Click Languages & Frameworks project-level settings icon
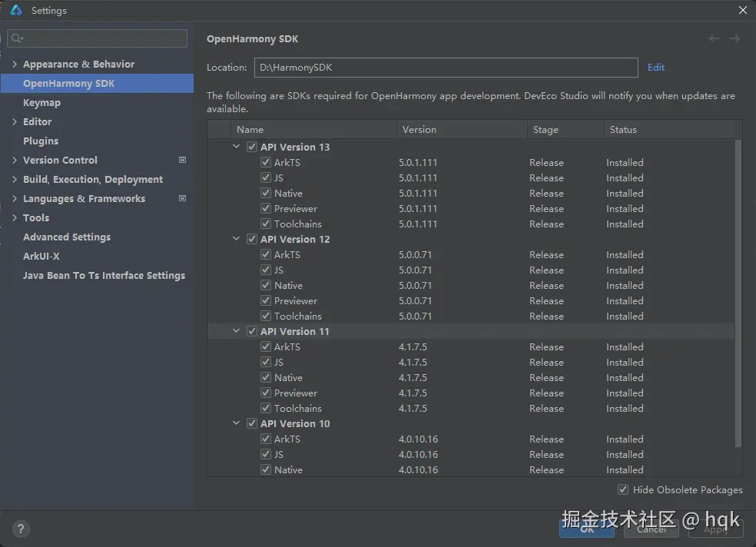 point(182,198)
